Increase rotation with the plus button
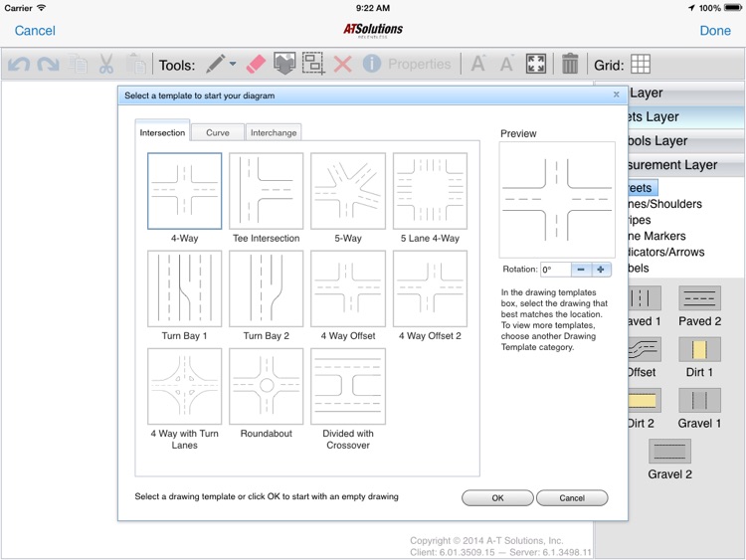Viewport: 746px width, 560px height. (601, 270)
